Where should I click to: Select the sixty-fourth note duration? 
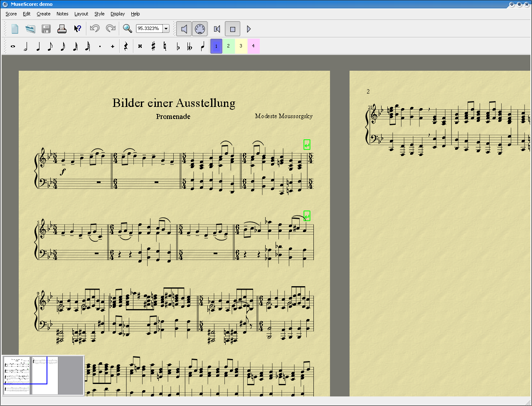pyautogui.click(x=88, y=47)
